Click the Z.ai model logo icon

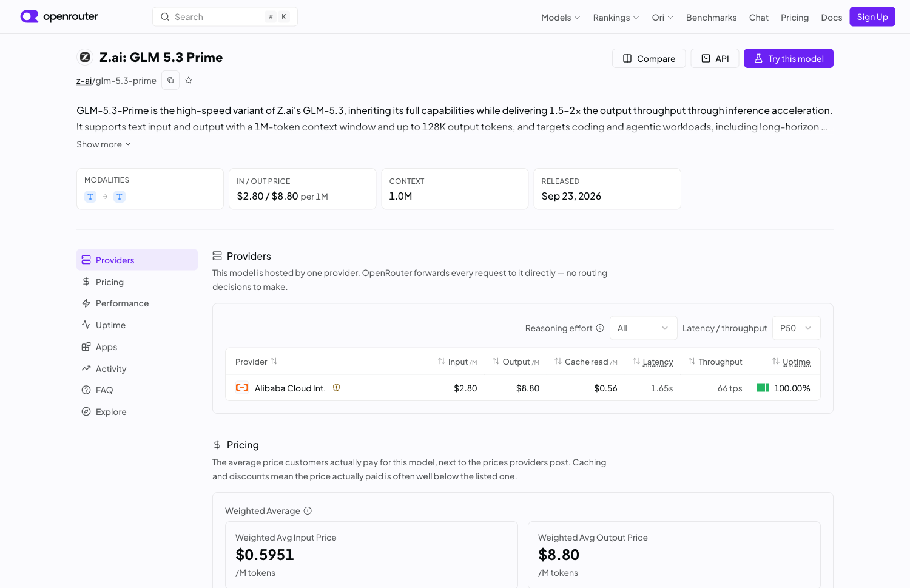coord(85,57)
